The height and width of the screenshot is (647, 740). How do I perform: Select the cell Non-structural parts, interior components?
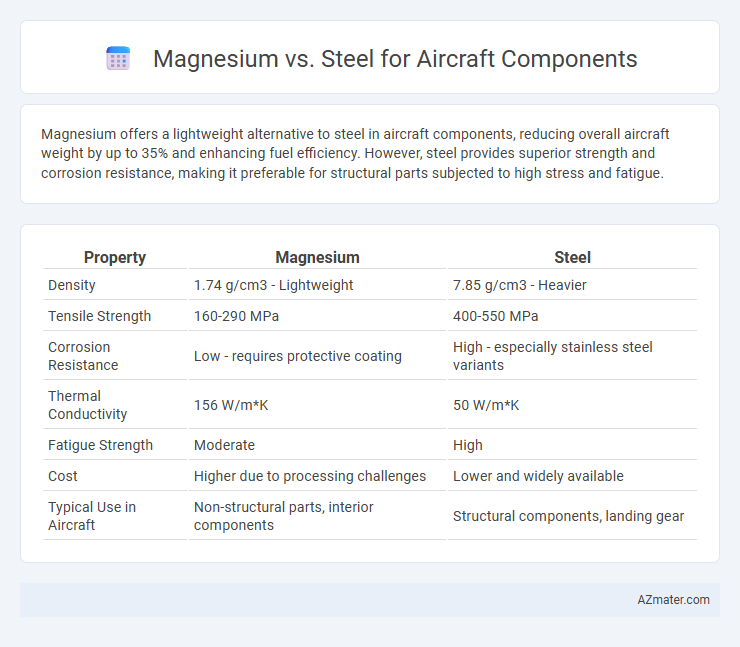(284, 516)
